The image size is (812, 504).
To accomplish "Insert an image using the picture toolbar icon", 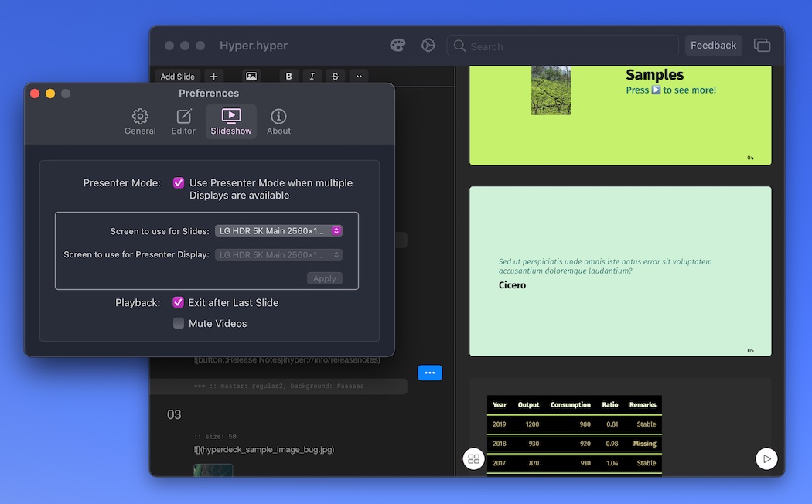I will point(251,76).
